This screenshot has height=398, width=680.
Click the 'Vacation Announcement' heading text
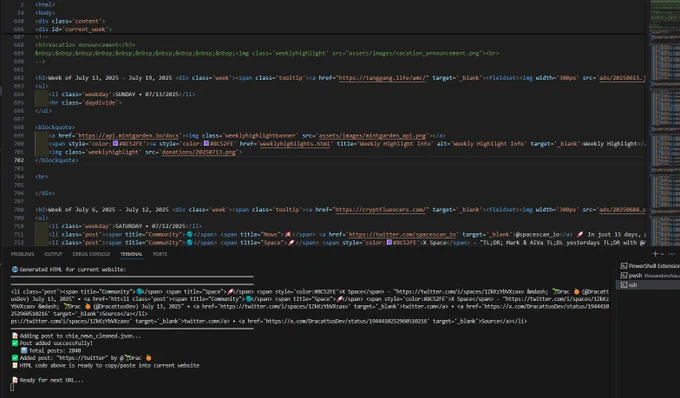[x=84, y=45]
